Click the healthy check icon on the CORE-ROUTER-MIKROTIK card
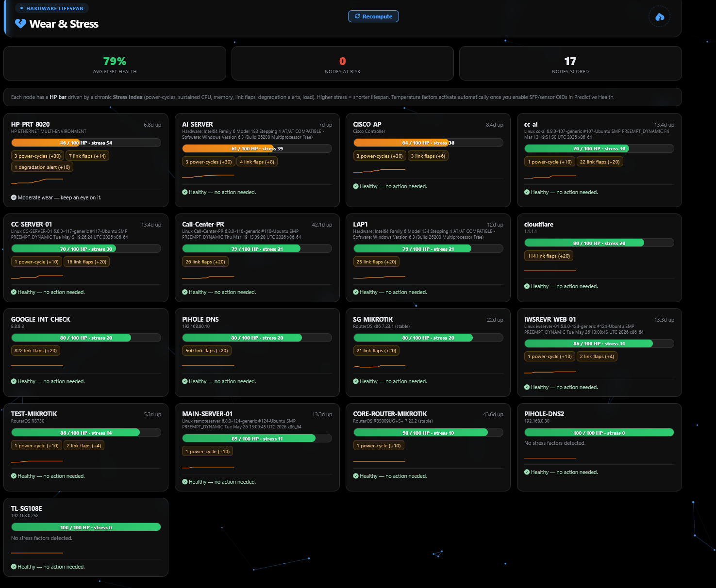716x588 pixels. [356, 476]
